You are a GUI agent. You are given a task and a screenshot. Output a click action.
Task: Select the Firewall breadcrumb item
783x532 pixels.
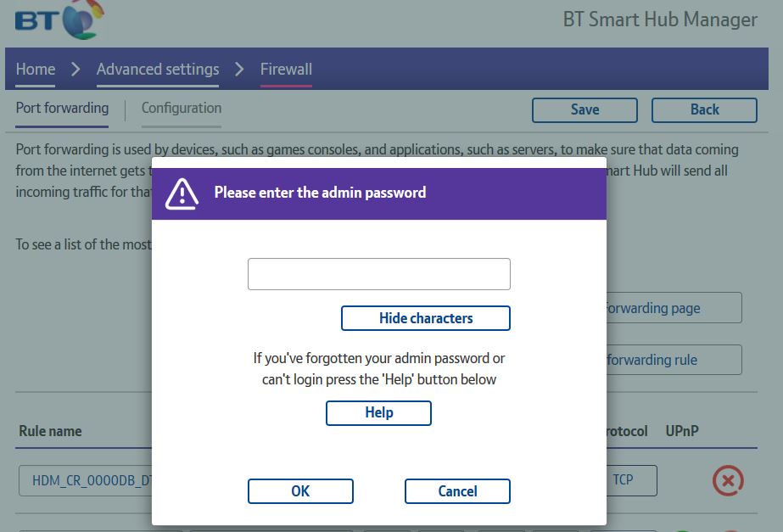tap(286, 70)
